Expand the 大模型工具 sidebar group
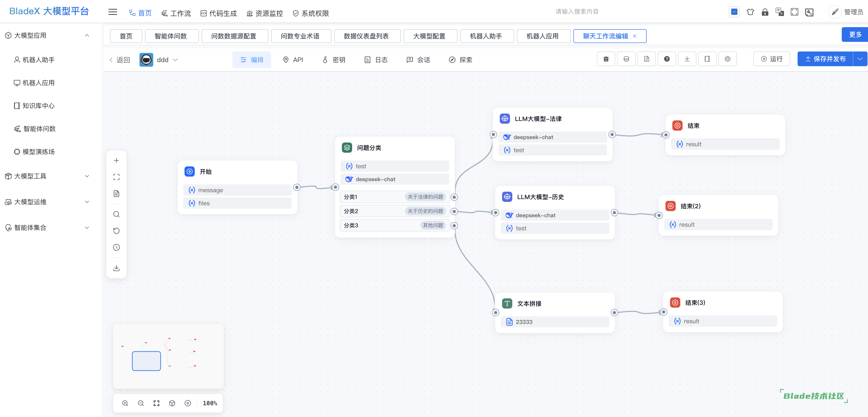This screenshot has height=417, width=868. (x=87, y=176)
